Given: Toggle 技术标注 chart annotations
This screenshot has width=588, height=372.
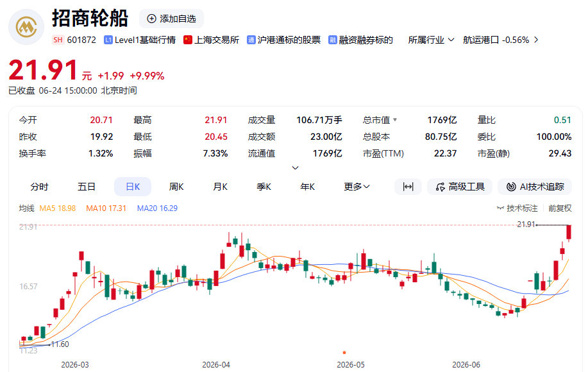Looking at the screenshot, I should click(517, 208).
